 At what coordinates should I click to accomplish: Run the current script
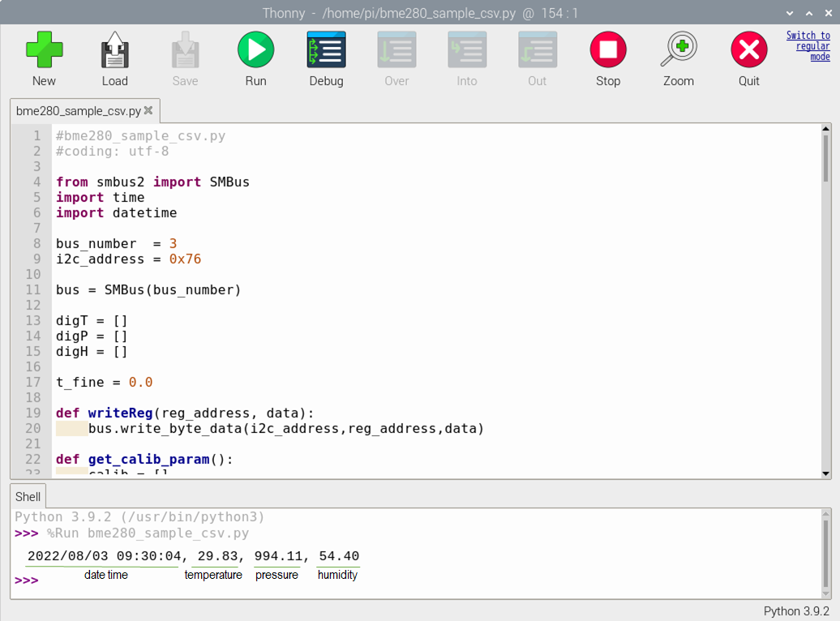coord(255,50)
